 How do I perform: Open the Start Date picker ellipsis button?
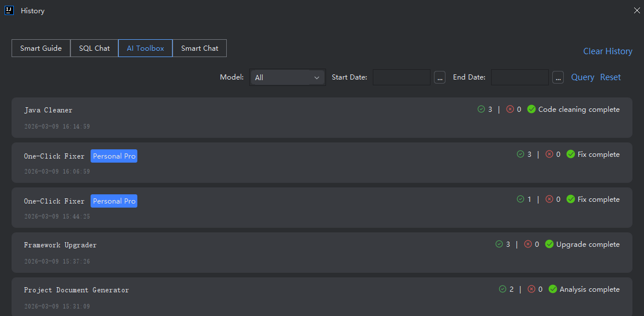[x=440, y=77]
